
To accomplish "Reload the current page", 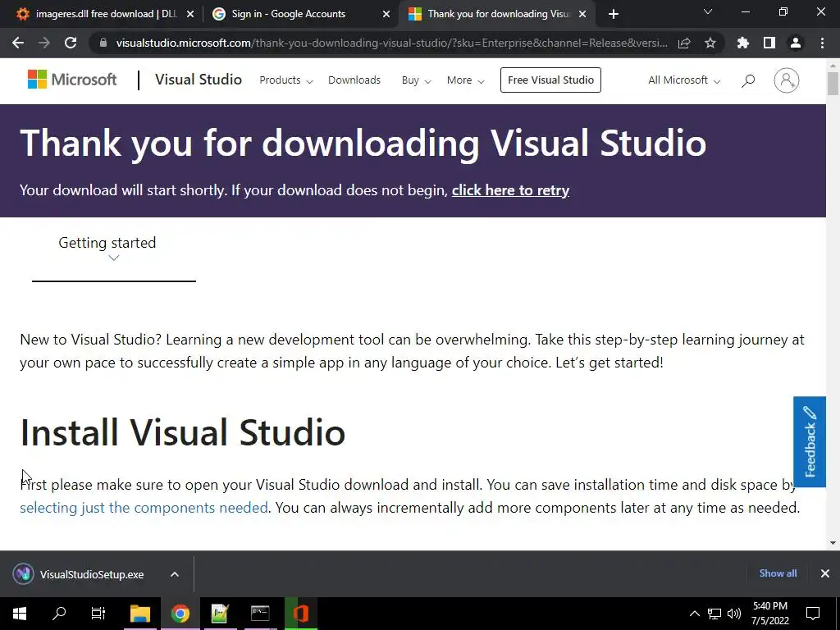I will point(71,43).
